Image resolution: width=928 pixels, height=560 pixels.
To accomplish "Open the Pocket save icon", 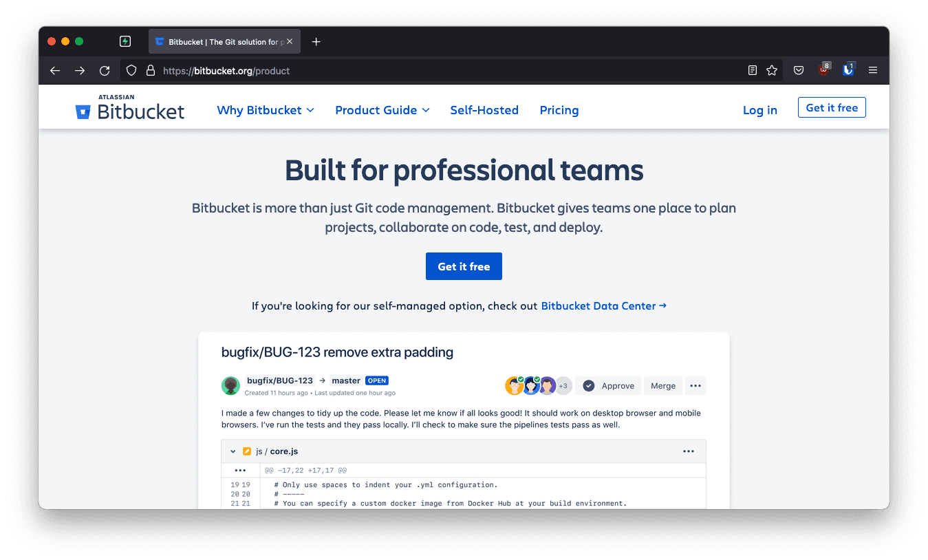I will point(799,70).
